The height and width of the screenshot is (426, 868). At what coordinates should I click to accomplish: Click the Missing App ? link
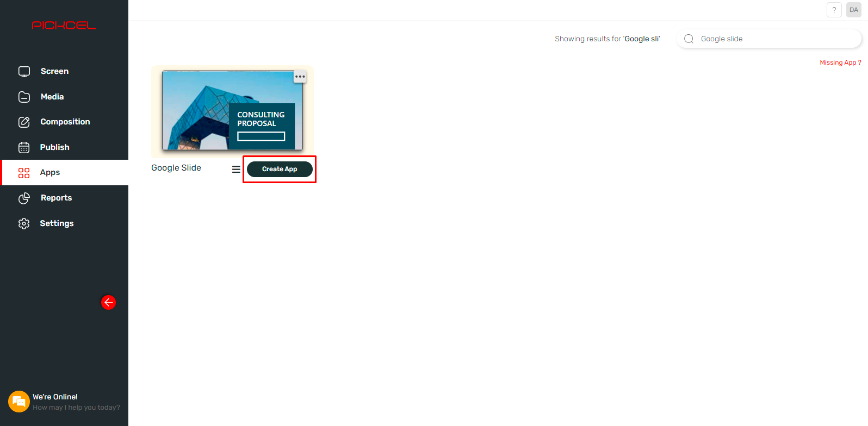(x=840, y=62)
